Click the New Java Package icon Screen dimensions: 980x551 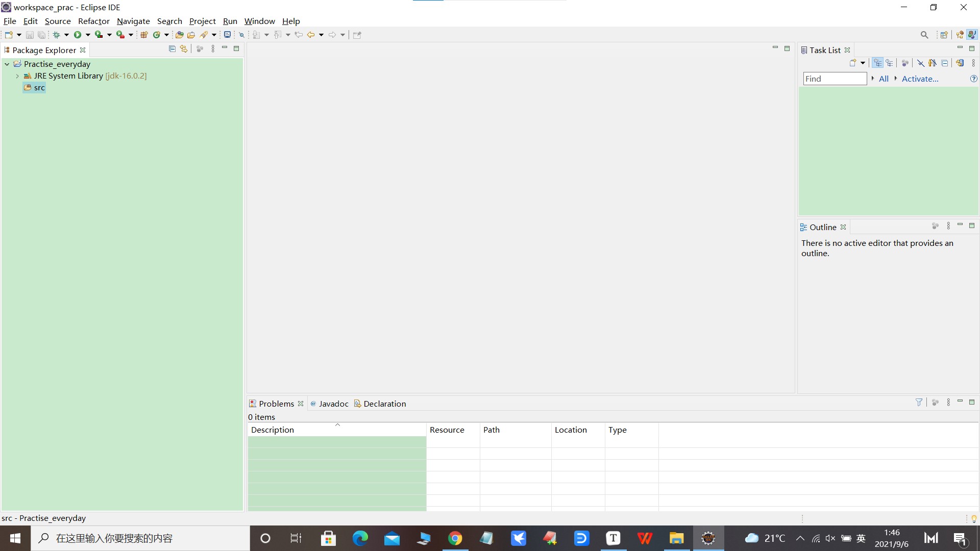pos(144,35)
